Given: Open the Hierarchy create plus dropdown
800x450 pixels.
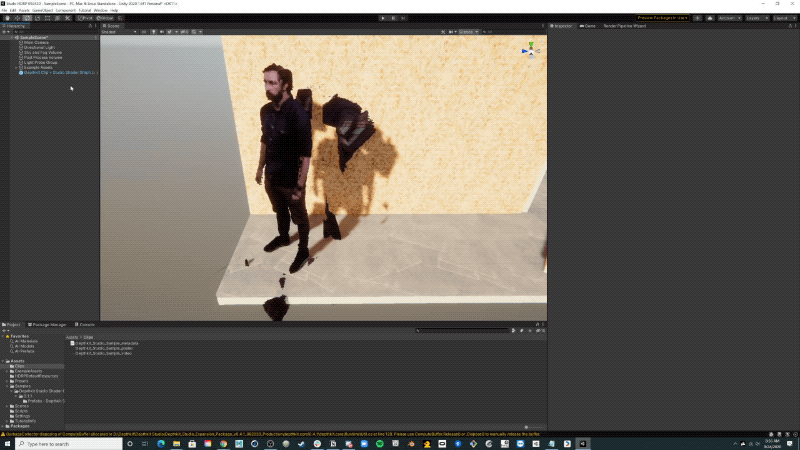Looking at the screenshot, I should pyautogui.click(x=6, y=32).
